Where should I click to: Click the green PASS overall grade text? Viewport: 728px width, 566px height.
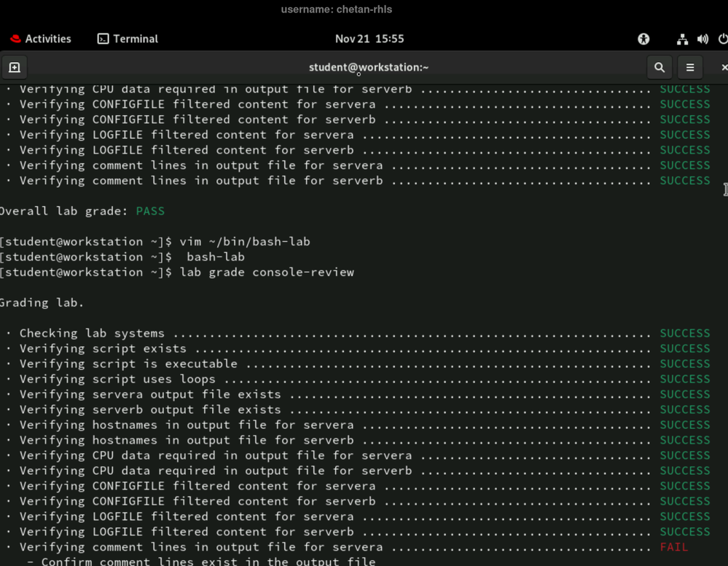point(150,211)
